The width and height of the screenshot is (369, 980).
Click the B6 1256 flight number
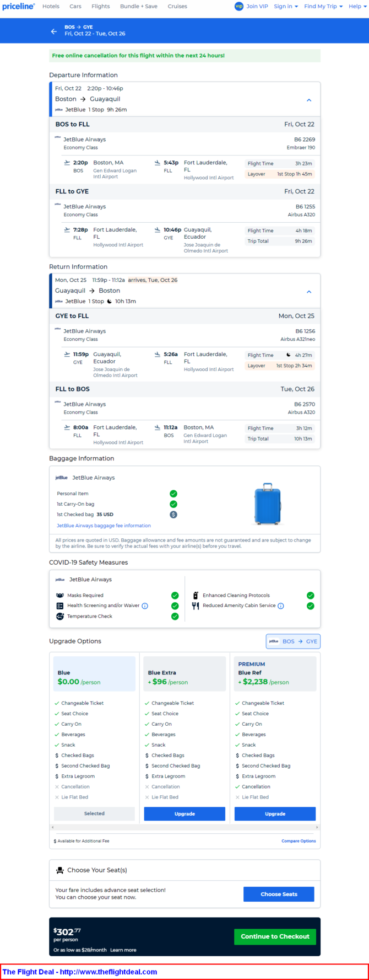coord(305,331)
